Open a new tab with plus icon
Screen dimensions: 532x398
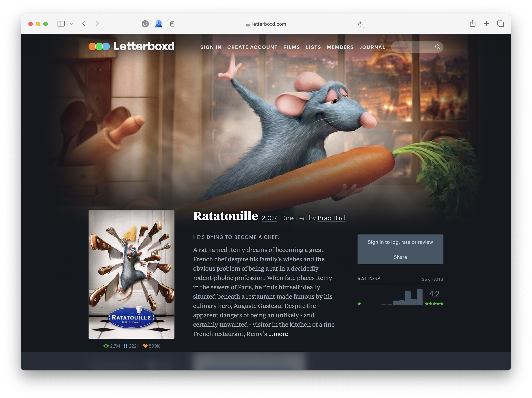point(486,24)
